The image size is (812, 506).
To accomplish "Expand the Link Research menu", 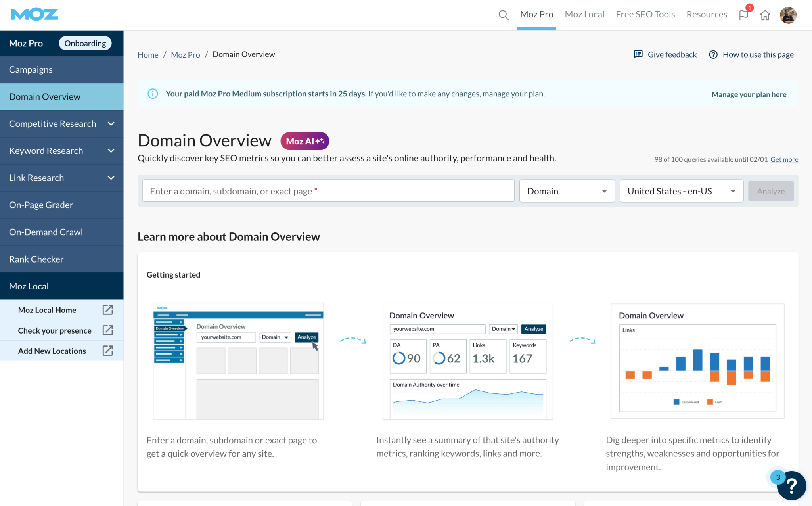I will 111,178.
